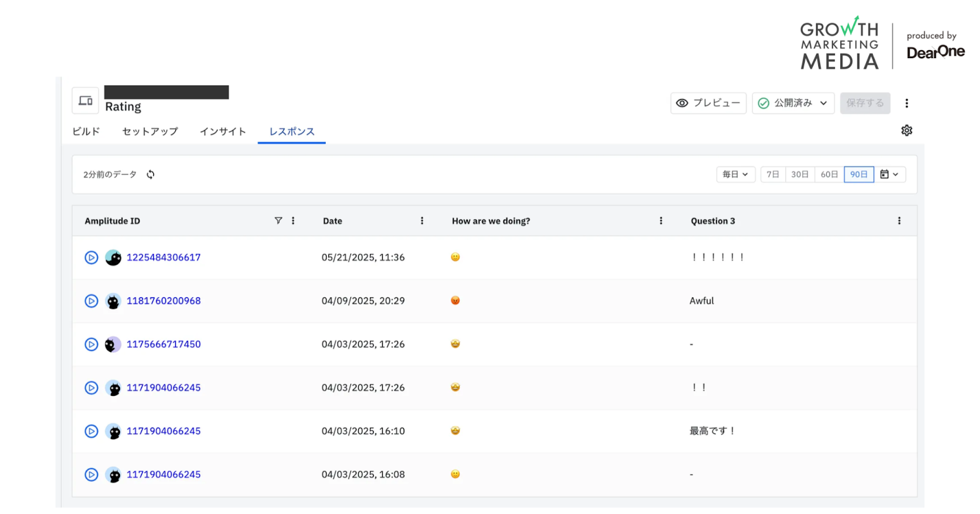Select the 7日 date range
Viewport: 980px width, 514px height.
[773, 174]
